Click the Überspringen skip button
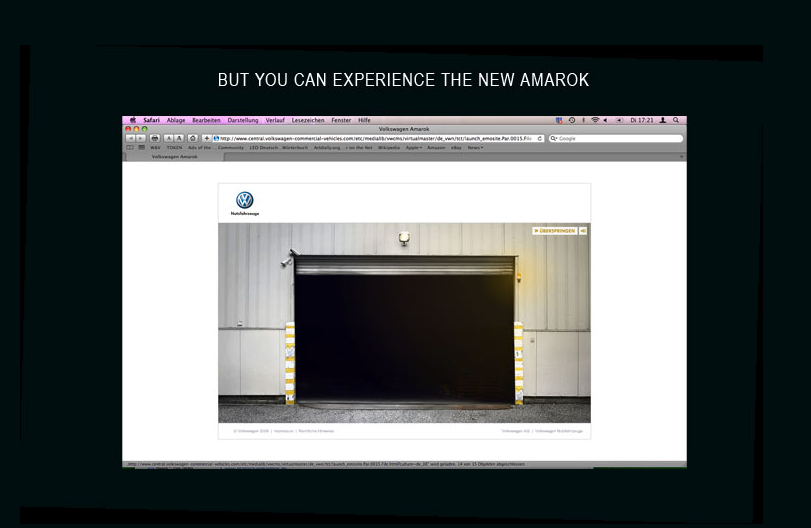811x528 pixels. pos(554,231)
